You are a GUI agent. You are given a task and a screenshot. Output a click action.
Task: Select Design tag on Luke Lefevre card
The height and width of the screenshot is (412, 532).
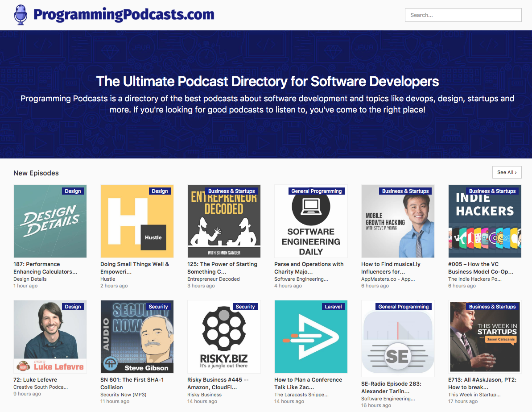(73, 306)
